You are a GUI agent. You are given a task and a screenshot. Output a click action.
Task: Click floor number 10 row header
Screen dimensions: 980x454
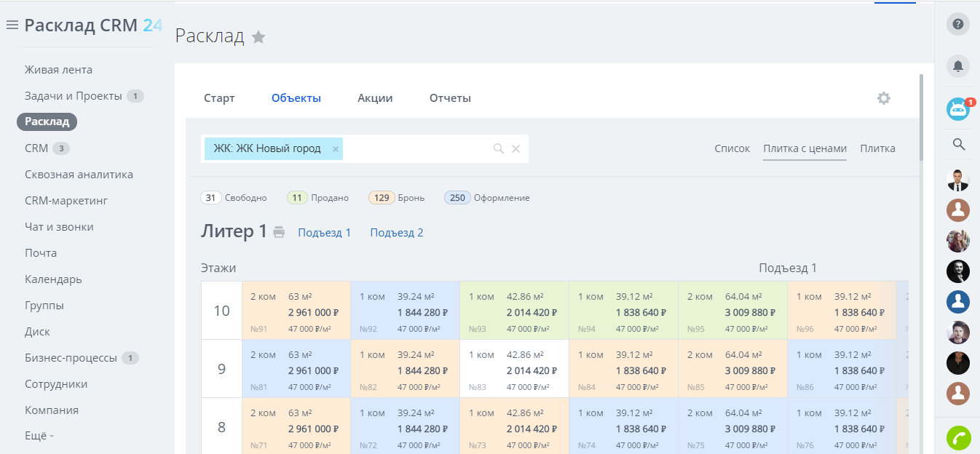tap(222, 311)
